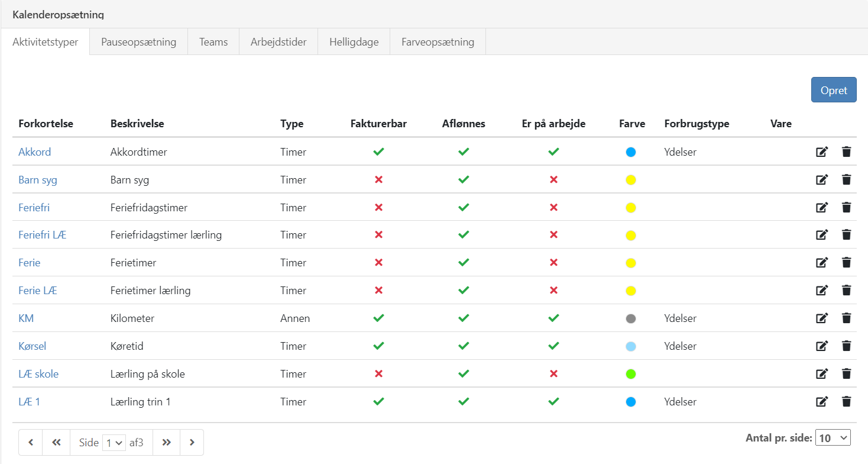Open the Barn syg link

38,180
